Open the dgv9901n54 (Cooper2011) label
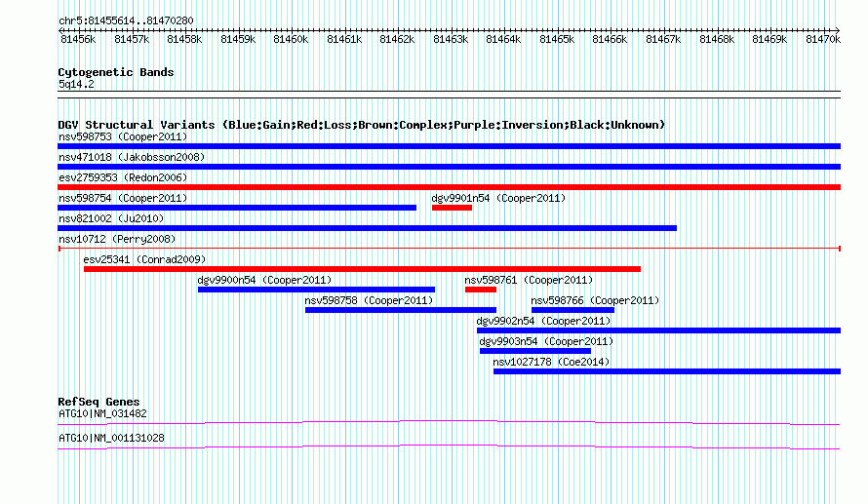The width and height of the screenshot is (868, 504). (x=498, y=198)
